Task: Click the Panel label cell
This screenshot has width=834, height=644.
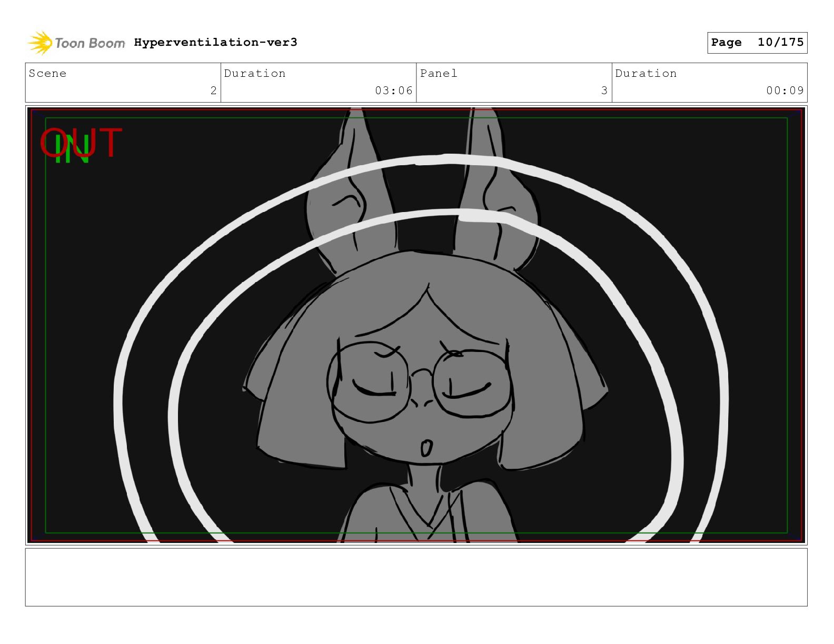Action: 514,83
